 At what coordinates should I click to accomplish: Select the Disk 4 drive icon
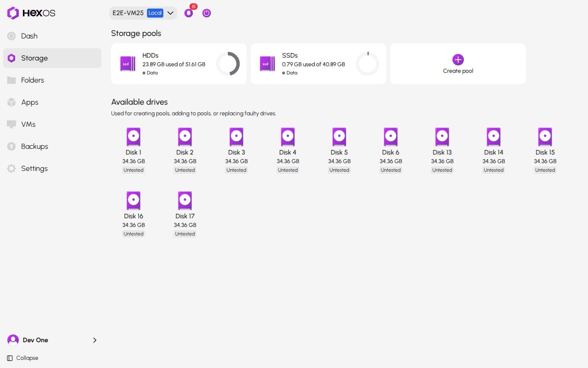(x=288, y=137)
